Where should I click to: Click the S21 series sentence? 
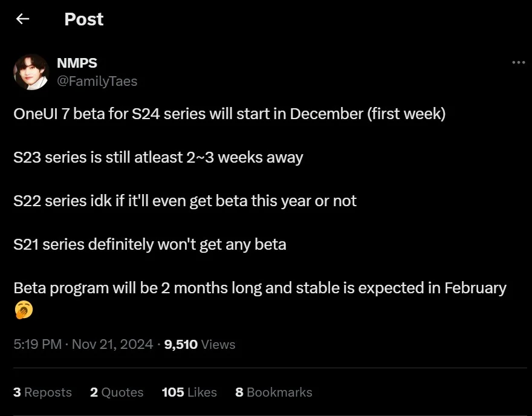pyautogui.click(x=150, y=244)
